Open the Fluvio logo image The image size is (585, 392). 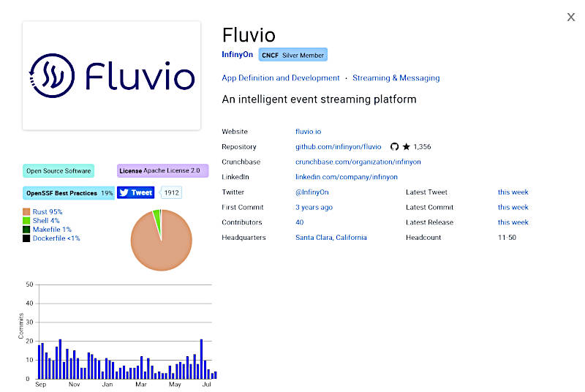[112, 76]
